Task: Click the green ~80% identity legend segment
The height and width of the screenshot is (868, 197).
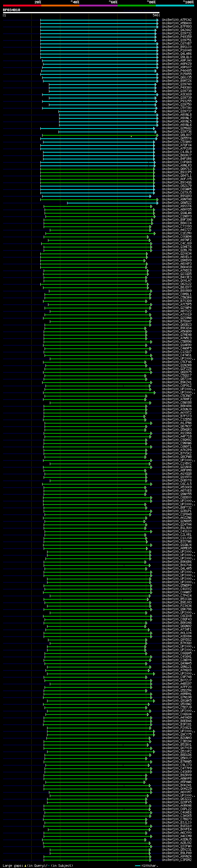Action: click(137, 6)
